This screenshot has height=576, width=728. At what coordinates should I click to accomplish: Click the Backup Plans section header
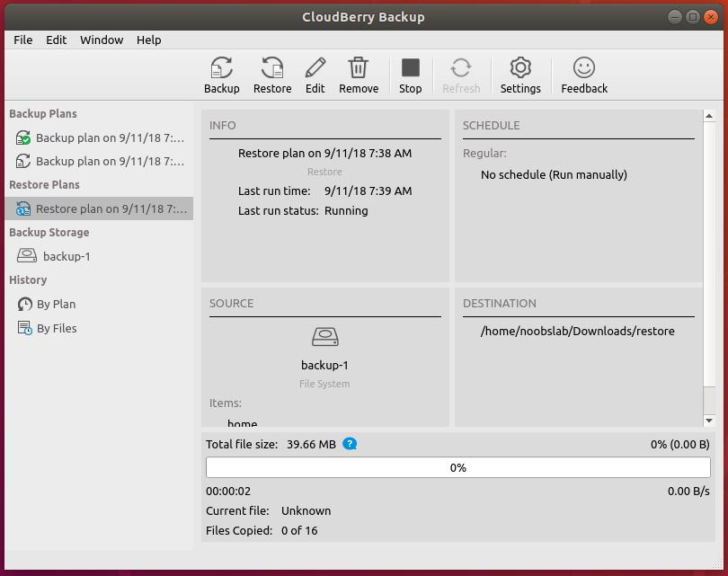43,114
